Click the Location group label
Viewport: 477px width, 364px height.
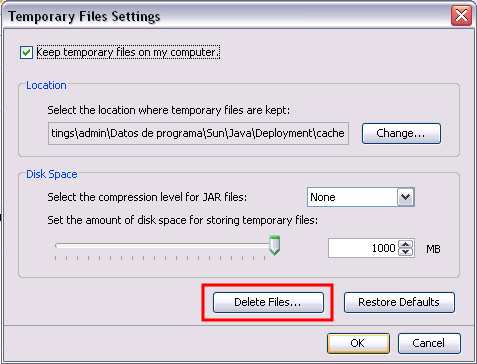coord(46,85)
